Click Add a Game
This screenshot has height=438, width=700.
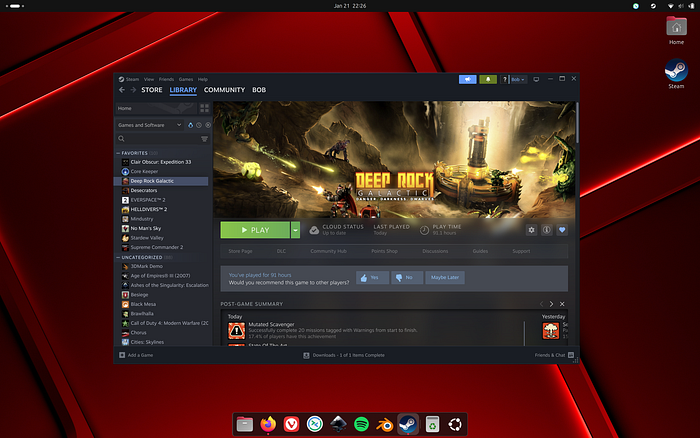pyautogui.click(x=136, y=355)
